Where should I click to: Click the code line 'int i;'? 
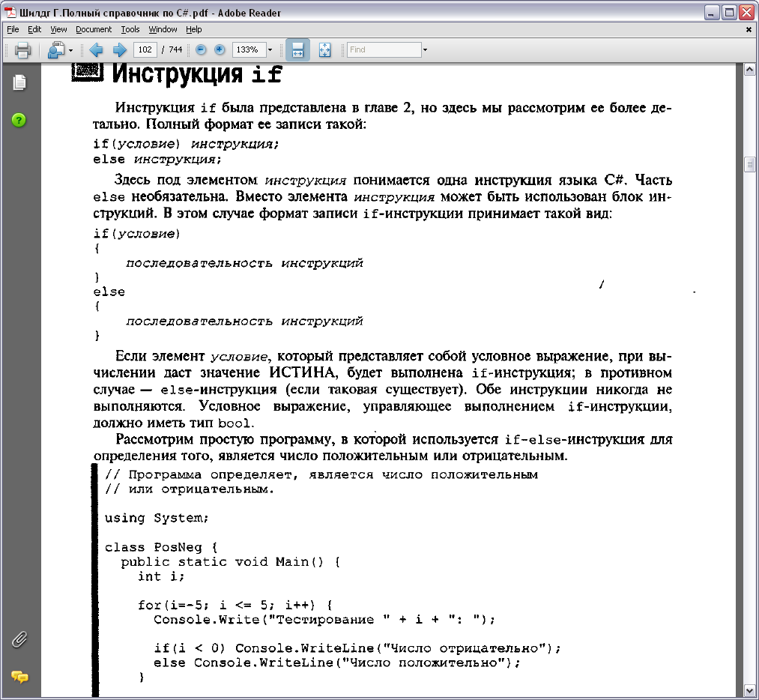(x=161, y=576)
